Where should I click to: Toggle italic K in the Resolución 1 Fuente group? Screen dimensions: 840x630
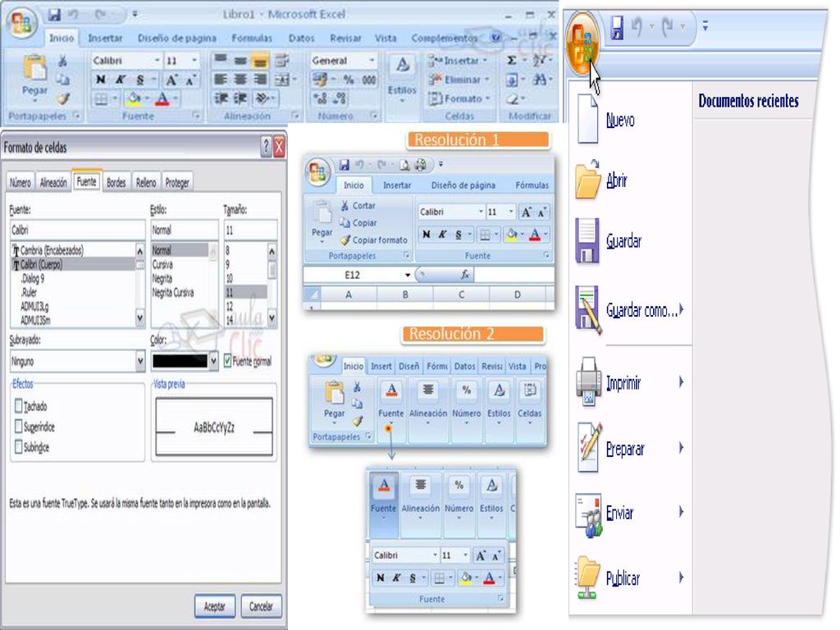[x=442, y=234]
